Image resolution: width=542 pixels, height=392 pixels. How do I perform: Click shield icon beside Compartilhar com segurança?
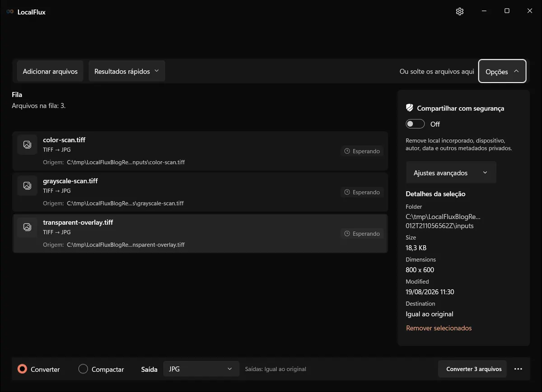coord(410,108)
